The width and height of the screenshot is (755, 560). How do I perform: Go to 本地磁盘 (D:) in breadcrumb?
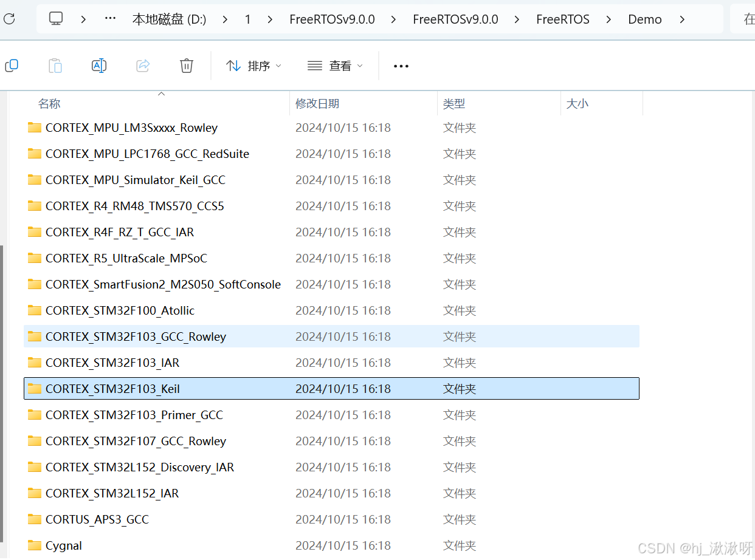pos(169,19)
